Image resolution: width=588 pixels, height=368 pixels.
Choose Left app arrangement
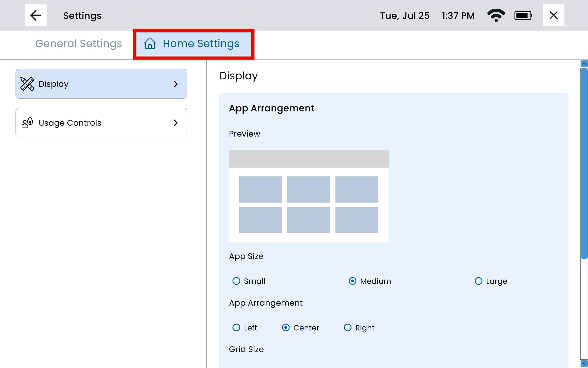[236, 328]
